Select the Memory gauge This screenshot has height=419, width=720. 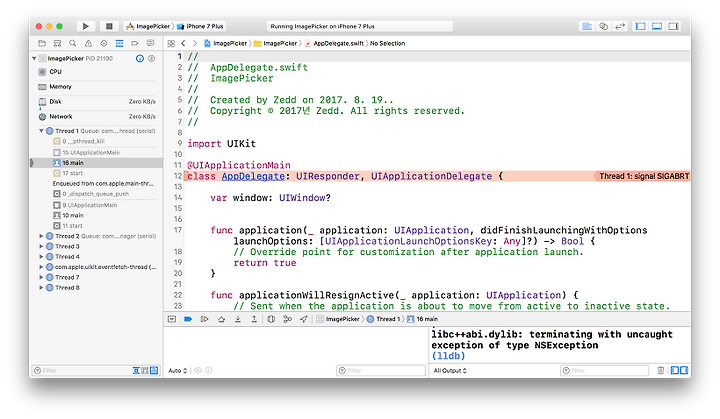tap(97, 87)
